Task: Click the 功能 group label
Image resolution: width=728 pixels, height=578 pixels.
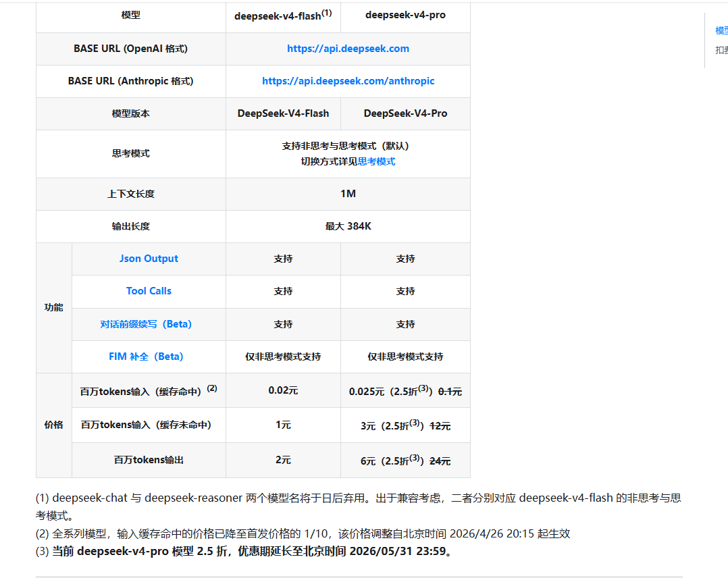Action: [x=54, y=307]
